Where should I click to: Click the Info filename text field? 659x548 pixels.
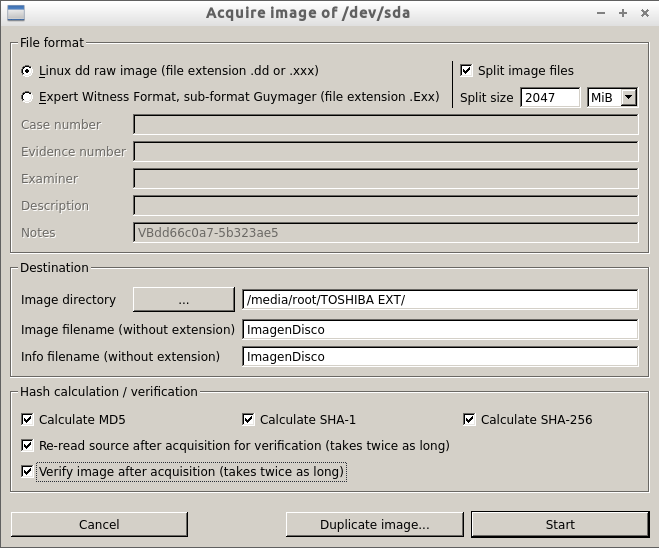tap(439, 357)
